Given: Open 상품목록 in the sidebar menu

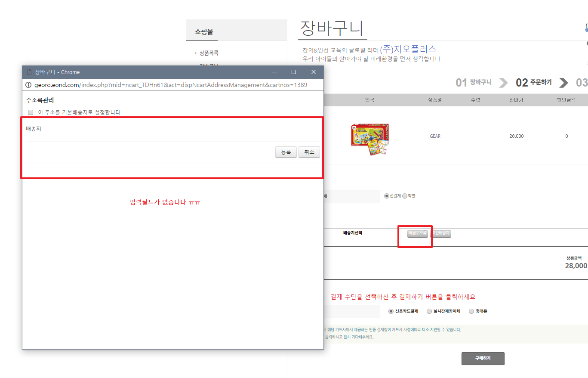Looking at the screenshot, I should (x=209, y=53).
